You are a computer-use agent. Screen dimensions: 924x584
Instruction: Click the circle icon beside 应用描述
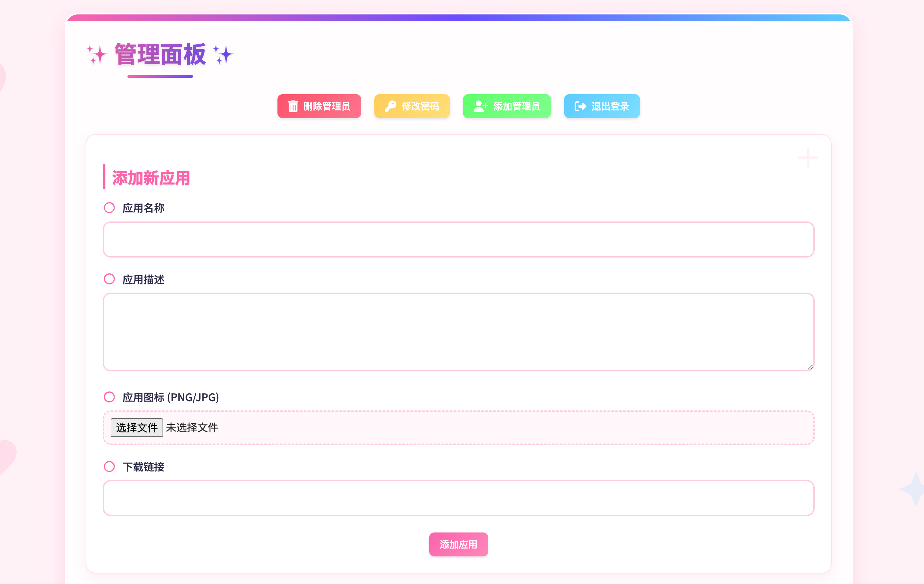pos(109,279)
